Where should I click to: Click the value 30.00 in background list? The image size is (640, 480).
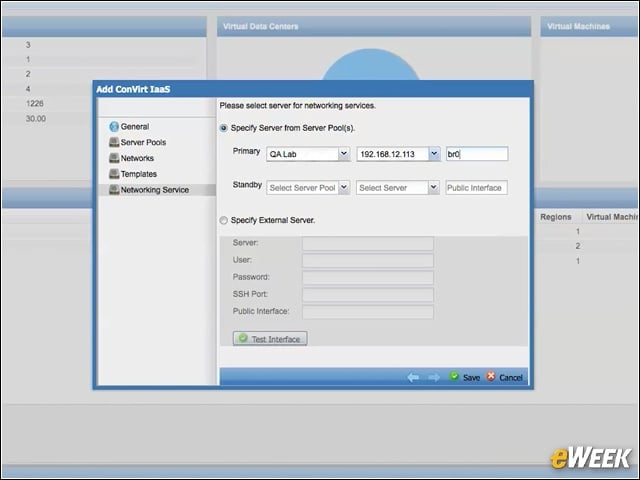click(x=36, y=119)
